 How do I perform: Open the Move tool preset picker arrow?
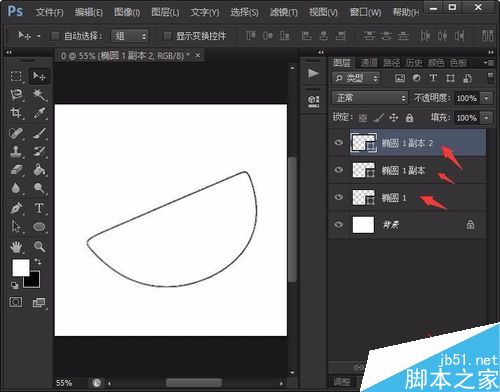[39, 36]
